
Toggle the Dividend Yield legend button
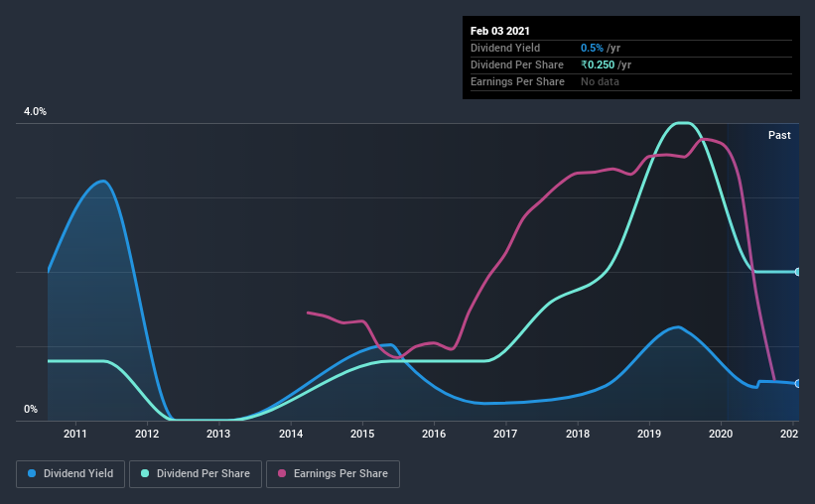click(70, 474)
